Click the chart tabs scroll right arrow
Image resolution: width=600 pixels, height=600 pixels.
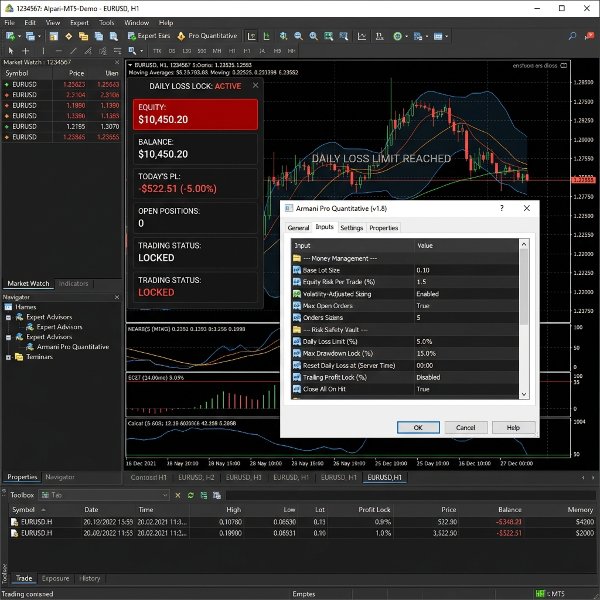click(593, 478)
